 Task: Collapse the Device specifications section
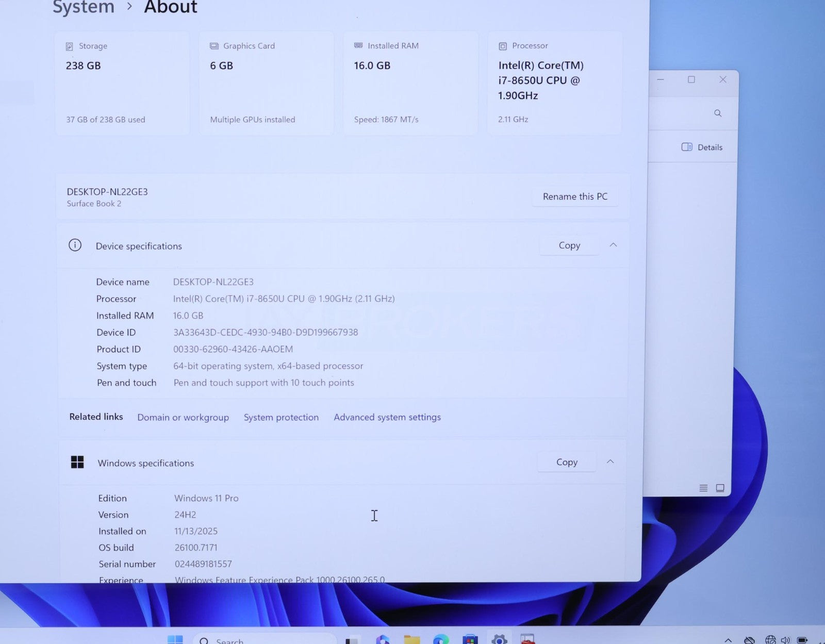pos(613,245)
